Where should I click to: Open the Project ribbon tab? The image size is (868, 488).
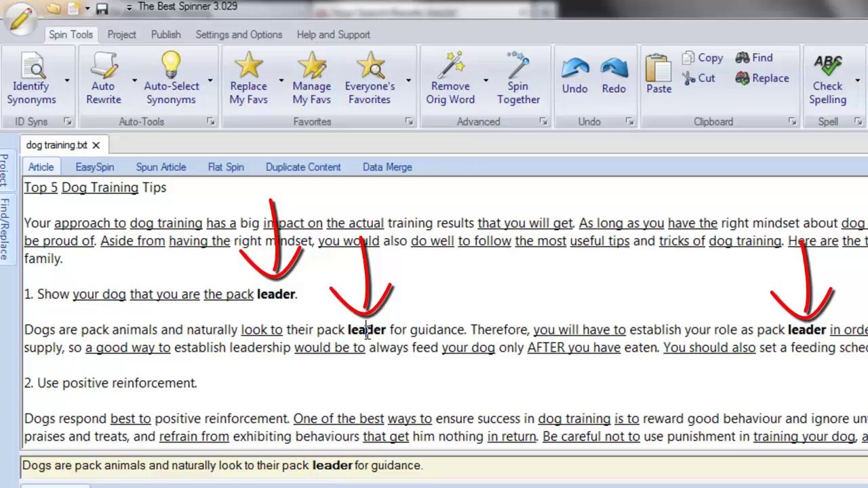click(122, 35)
